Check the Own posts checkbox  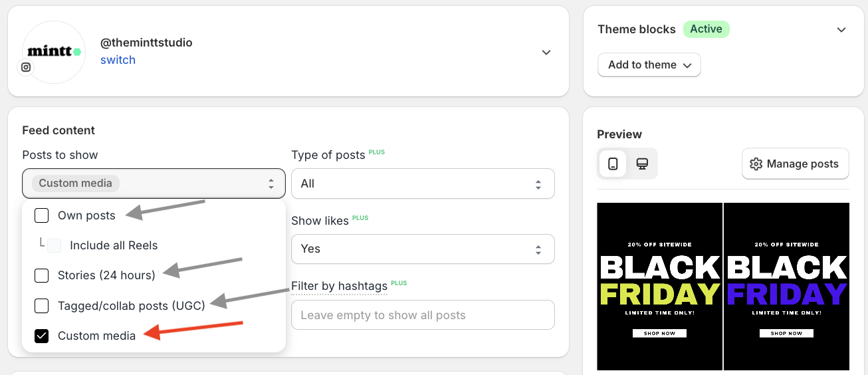(42, 215)
